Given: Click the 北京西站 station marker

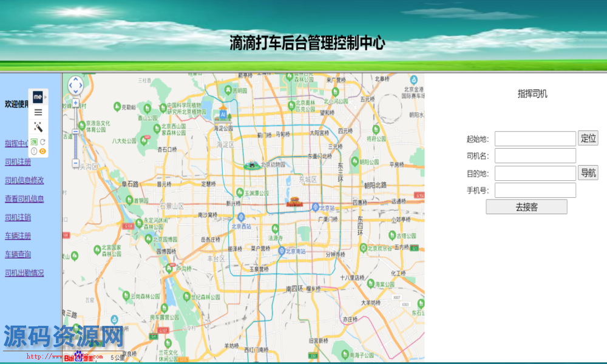Looking at the screenshot, I should point(241,217).
